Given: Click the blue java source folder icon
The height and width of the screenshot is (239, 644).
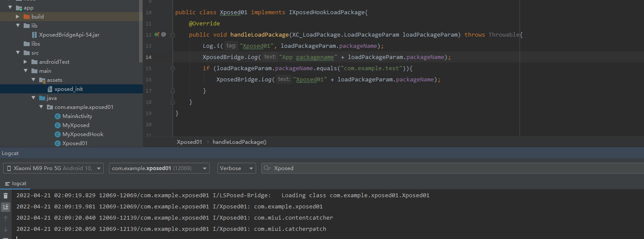Looking at the screenshot, I should tap(42, 98).
